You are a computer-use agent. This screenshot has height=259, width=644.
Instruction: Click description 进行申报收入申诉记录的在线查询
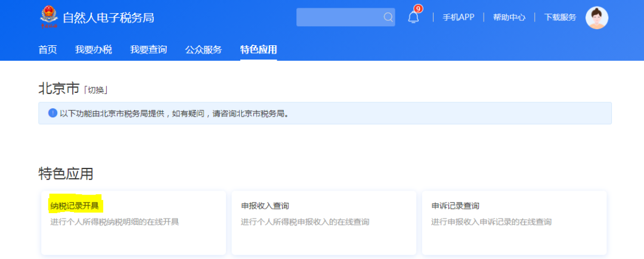point(491,222)
